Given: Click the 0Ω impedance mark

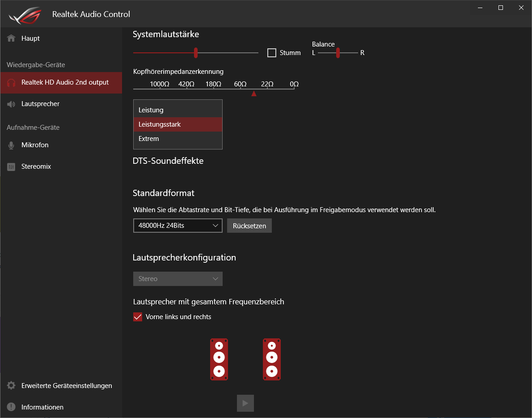Looking at the screenshot, I should 294,84.
